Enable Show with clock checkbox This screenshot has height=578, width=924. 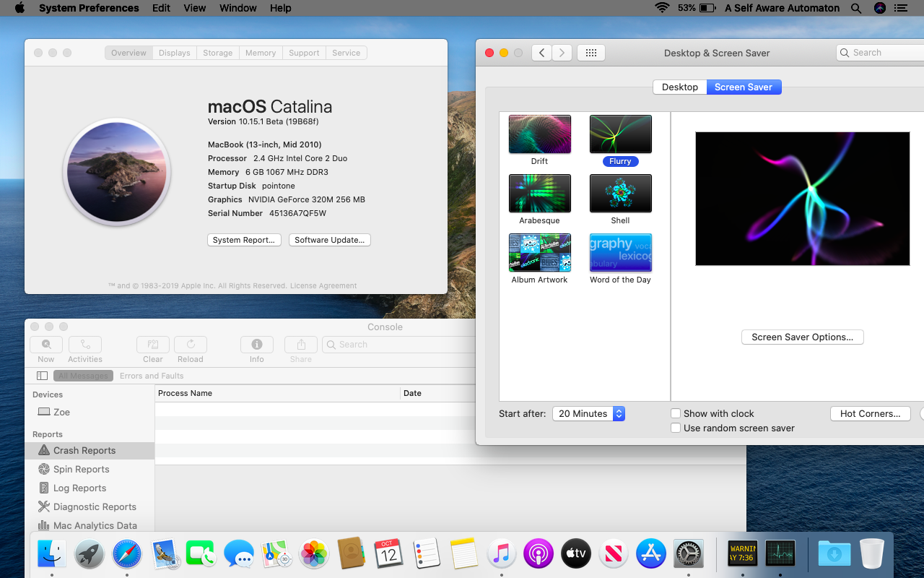pos(676,413)
